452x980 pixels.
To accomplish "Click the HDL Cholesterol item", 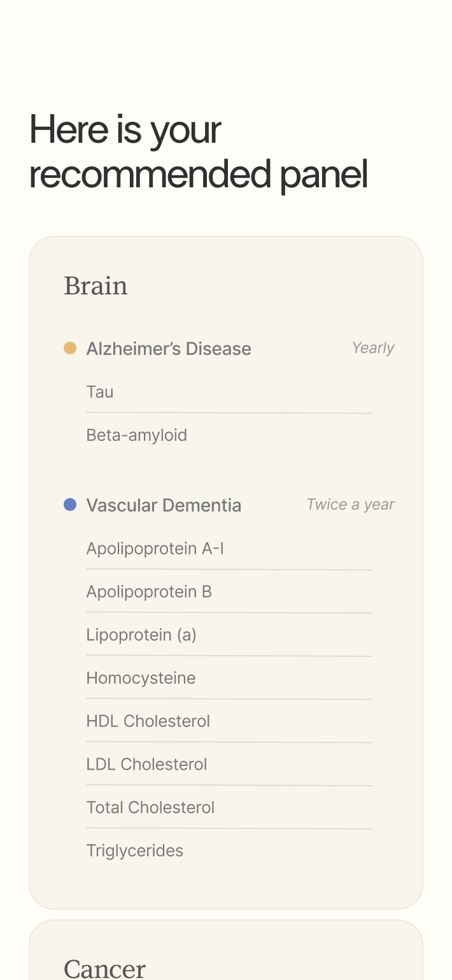I will 148,721.
